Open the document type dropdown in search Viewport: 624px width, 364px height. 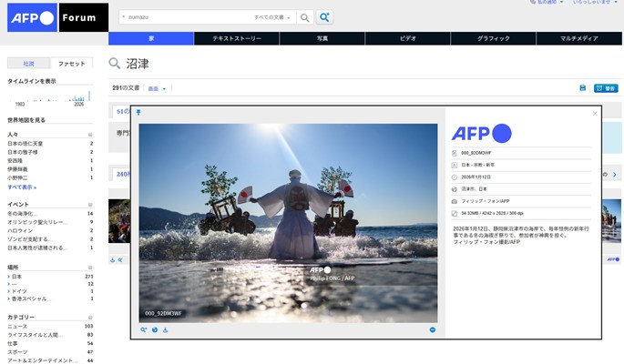pos(273,17)
